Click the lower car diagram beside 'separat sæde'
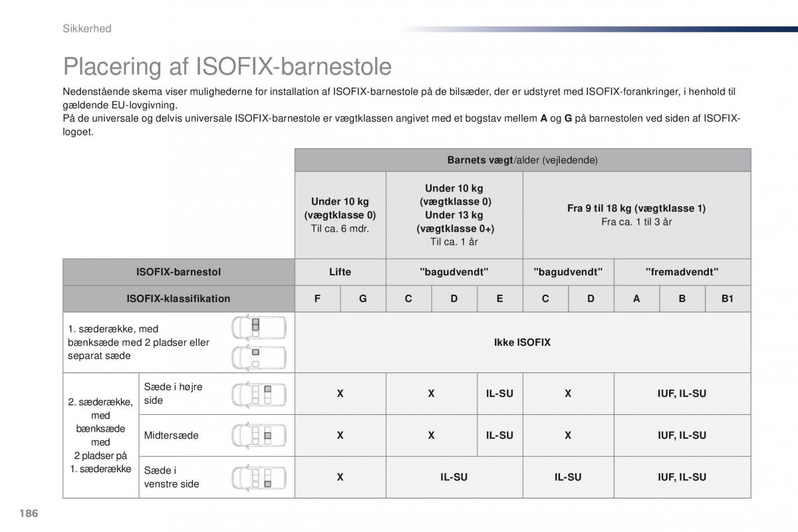798x532 pixels. [259, 357]
